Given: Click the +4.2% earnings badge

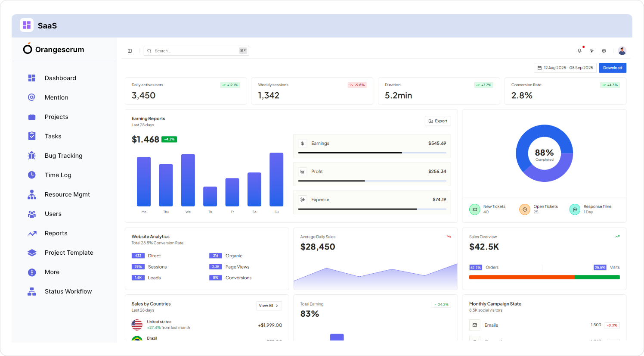Looking at the screenshot, I should (x=169, y=139).
